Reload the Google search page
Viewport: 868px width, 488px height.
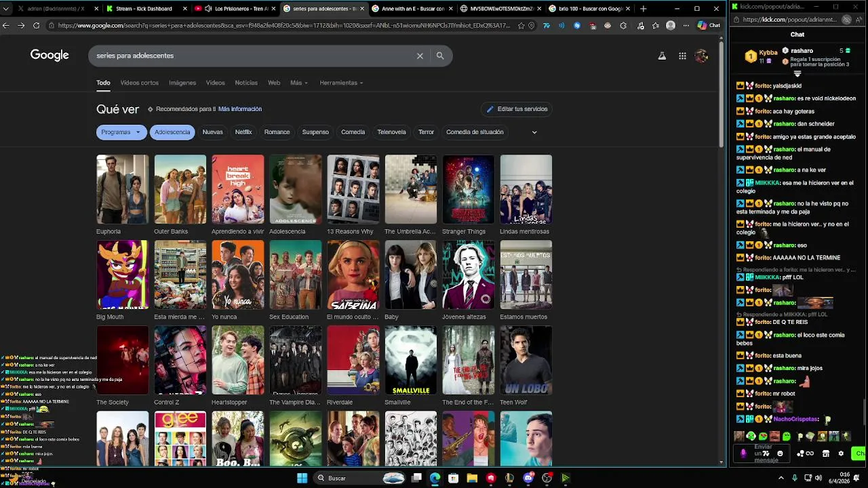tap(35, 25)
